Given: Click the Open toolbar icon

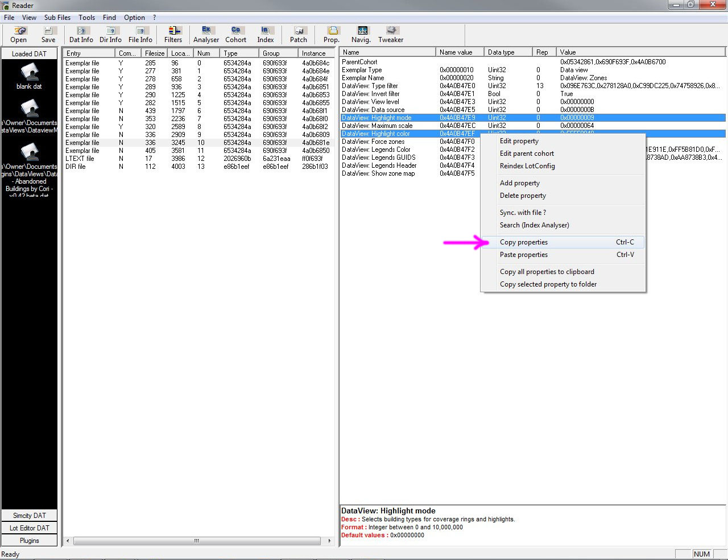Looking at the screenshot, I should pos(18,35).
